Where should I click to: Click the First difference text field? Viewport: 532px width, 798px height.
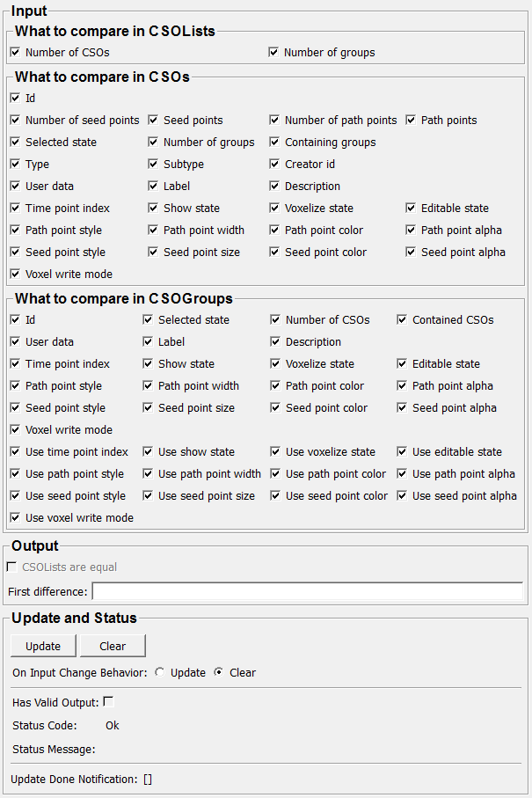(x=307, y=591)
